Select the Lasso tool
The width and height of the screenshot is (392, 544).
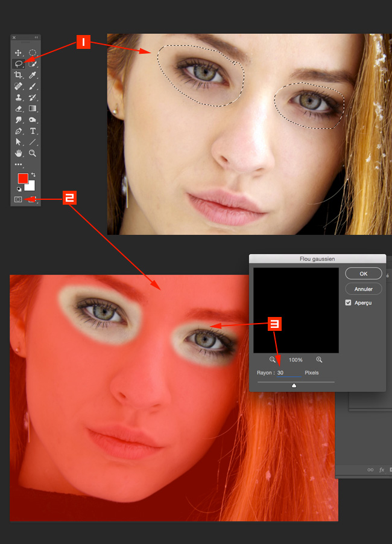click(18, 63)
